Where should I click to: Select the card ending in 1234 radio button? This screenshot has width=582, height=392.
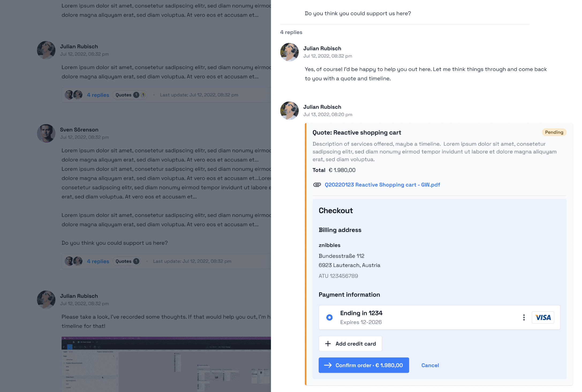pos(329,317)
